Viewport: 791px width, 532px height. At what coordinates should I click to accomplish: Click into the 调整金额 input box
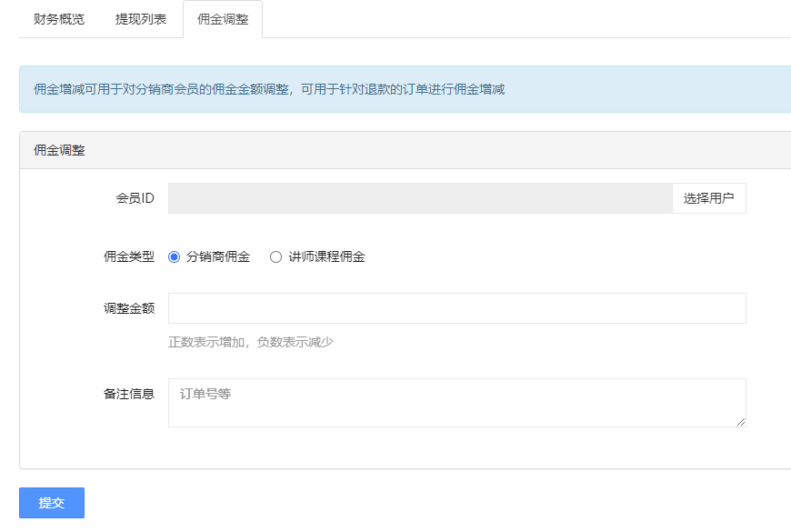(x=457, y=308)
